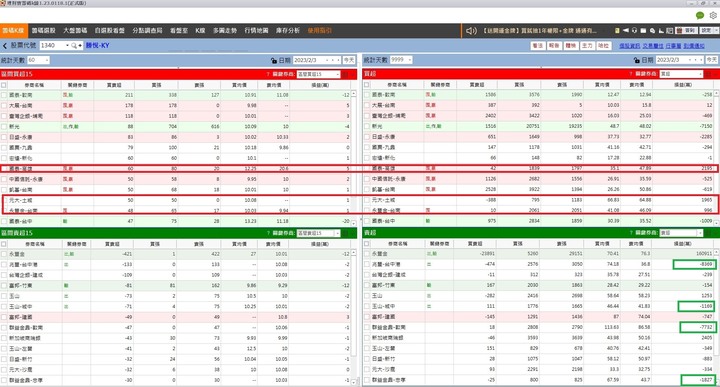Screen dimensions: 720x387
Task: Switch to the 籌碼選股 tab
Action: [x=44, y=31]
